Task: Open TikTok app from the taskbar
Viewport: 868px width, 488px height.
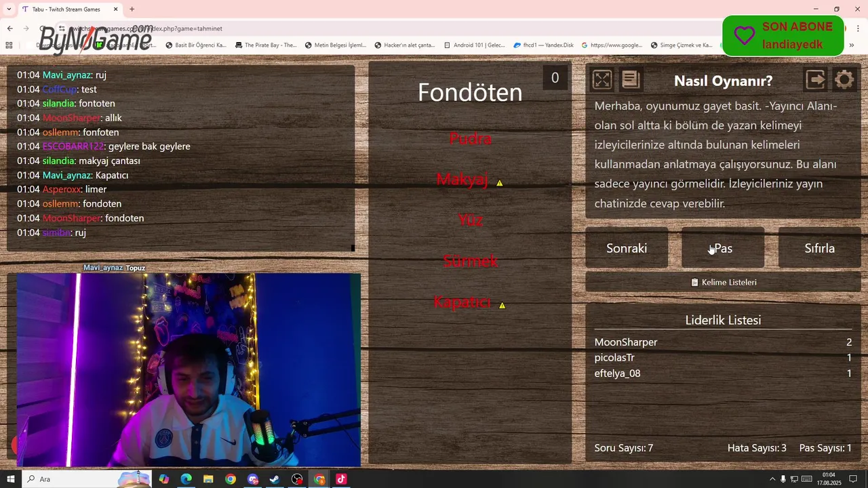Action: pyautogui.click(x=341, y=479)
